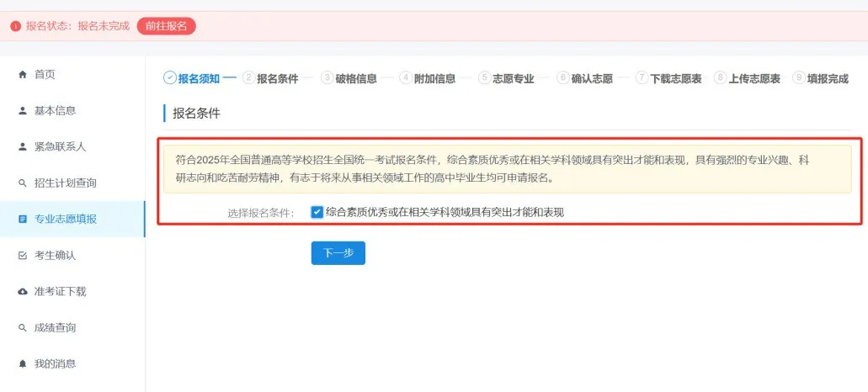Click the bell icon beside 我的消息
The image size is (868, 392).
pyautogui.click(x=23, y=363)
